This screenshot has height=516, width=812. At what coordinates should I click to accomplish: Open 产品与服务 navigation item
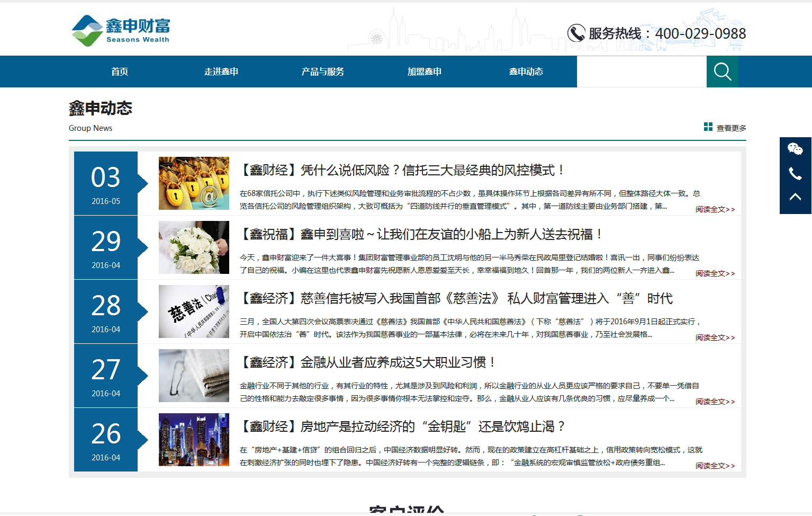pyautogui.click(x=323, y=72)
